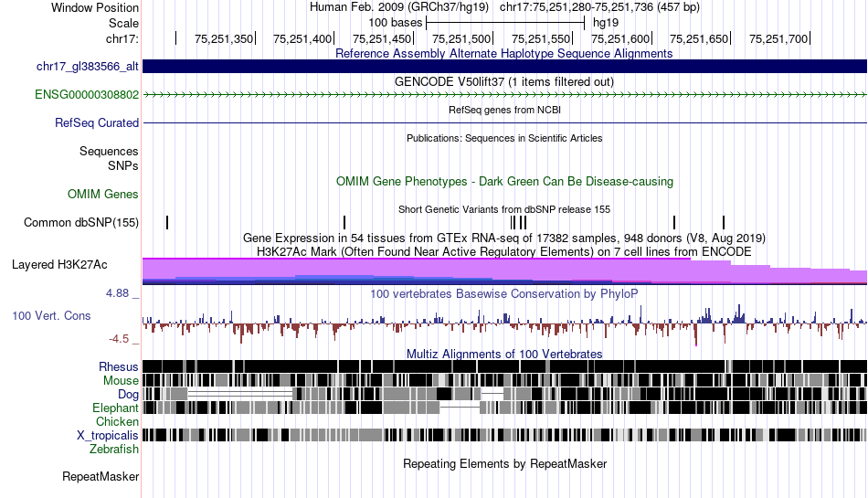Click the chr17_gl383566_alt track label
The height and width of the screenshot is (498, 868).
(88, 67)
